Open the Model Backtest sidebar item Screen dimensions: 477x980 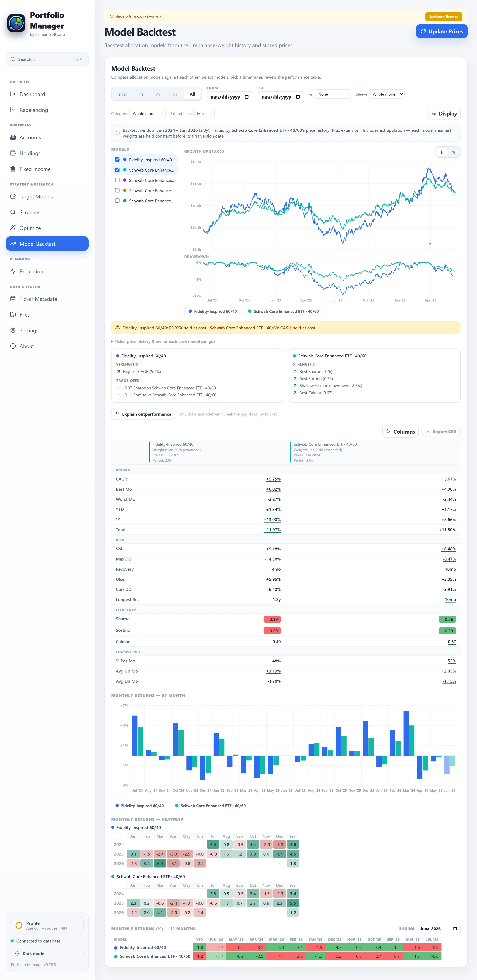pyautogui.click(x=47, y=243)
